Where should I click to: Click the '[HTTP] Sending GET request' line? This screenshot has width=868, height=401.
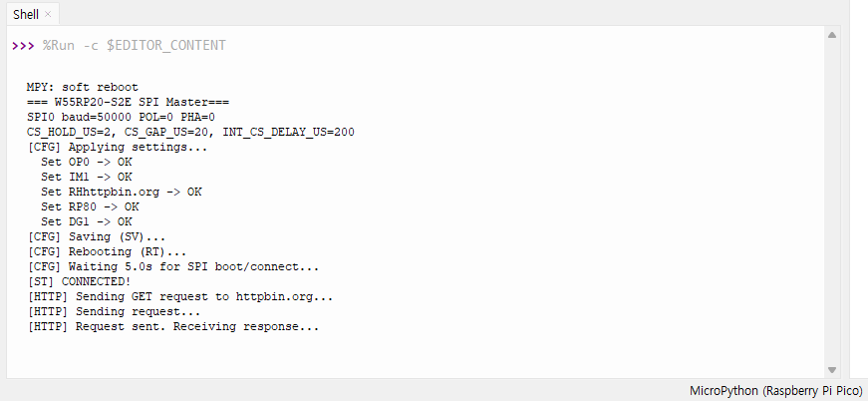point(180,296)
